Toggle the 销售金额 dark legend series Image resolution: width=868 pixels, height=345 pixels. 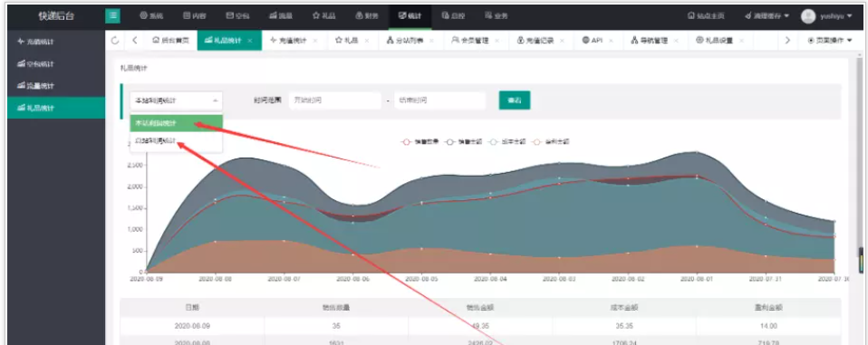pos(464,141)
